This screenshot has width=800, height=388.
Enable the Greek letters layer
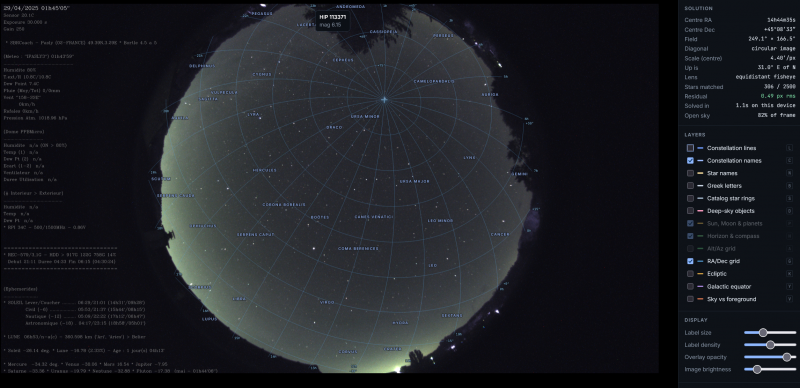(x=690, y=186)
